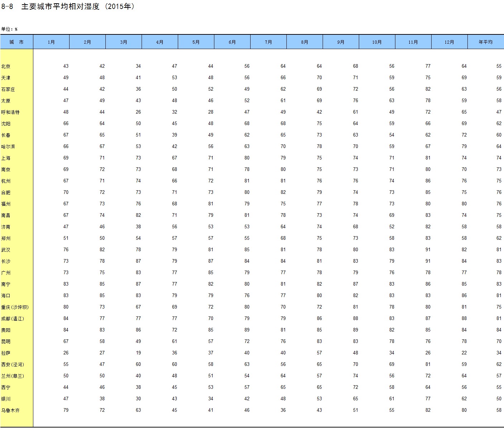Select the 南宁 city row label
Image resolution: width=504 pixels, height=439 pixels.
[6, 284]
